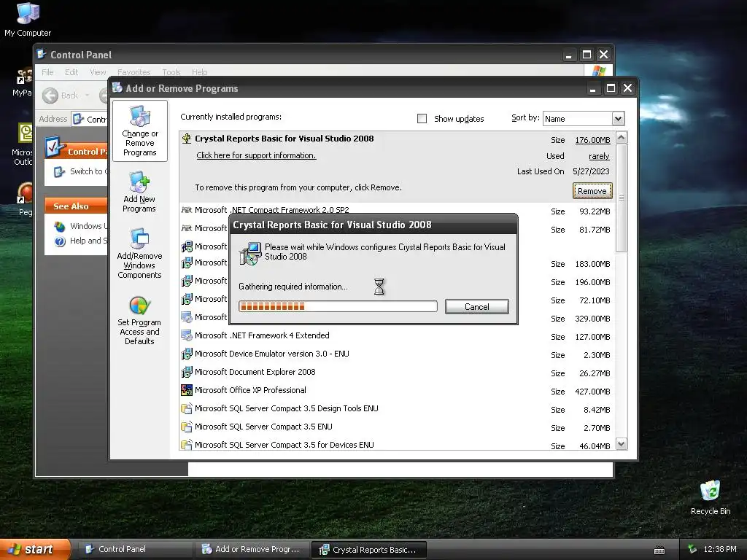The image size is (747, 560).
Task: Click the rarely used link
Action: (x=599, y=156)
